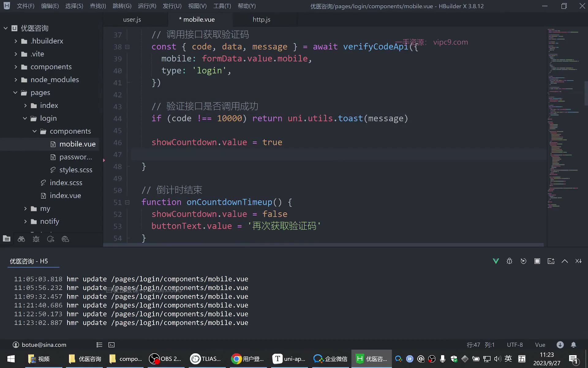This screenshot has width=588, height=368.
Task: Click the editor horizontal scrollbar
Action: (x=323, y=245)
